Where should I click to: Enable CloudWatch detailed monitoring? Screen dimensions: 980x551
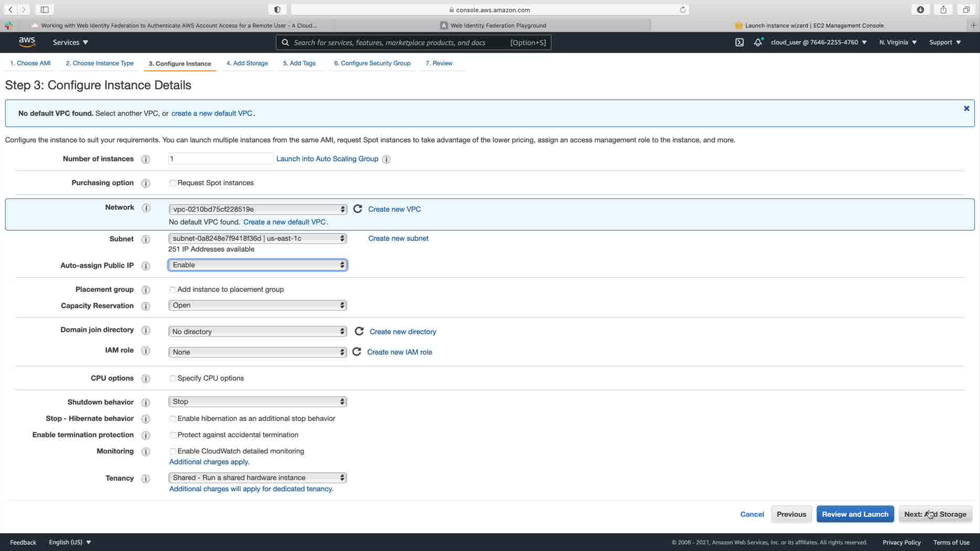point(173,451)
